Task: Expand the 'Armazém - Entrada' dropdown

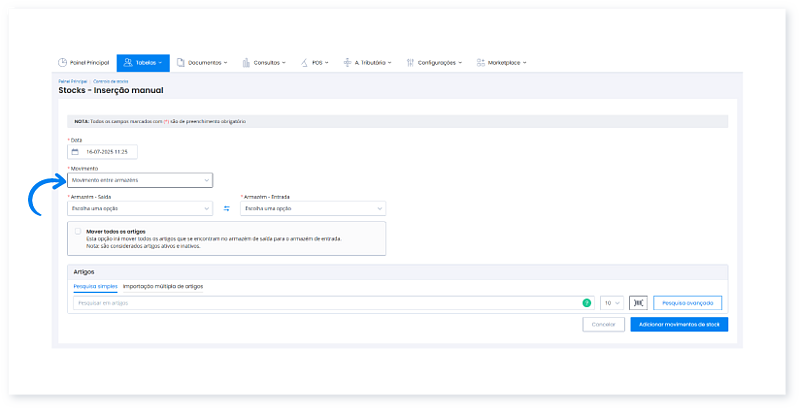Action: (x=313, y=208)
